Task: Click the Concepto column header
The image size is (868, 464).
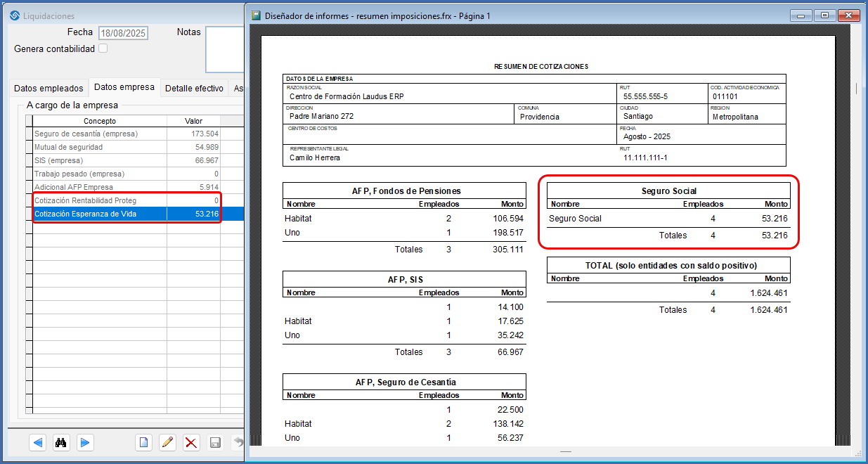Action: [x=99, y=121]
